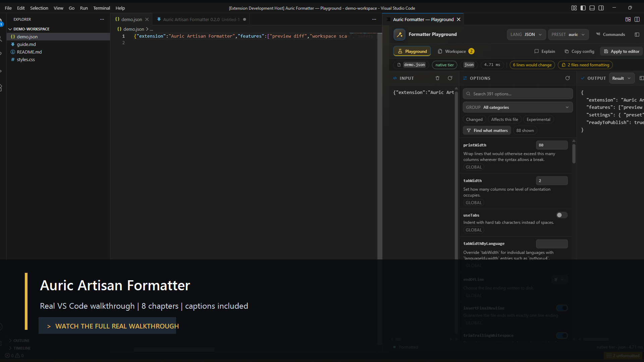Refresh the INPUT pane
This screenshot has width=644, height=362.
coord(450,78)
